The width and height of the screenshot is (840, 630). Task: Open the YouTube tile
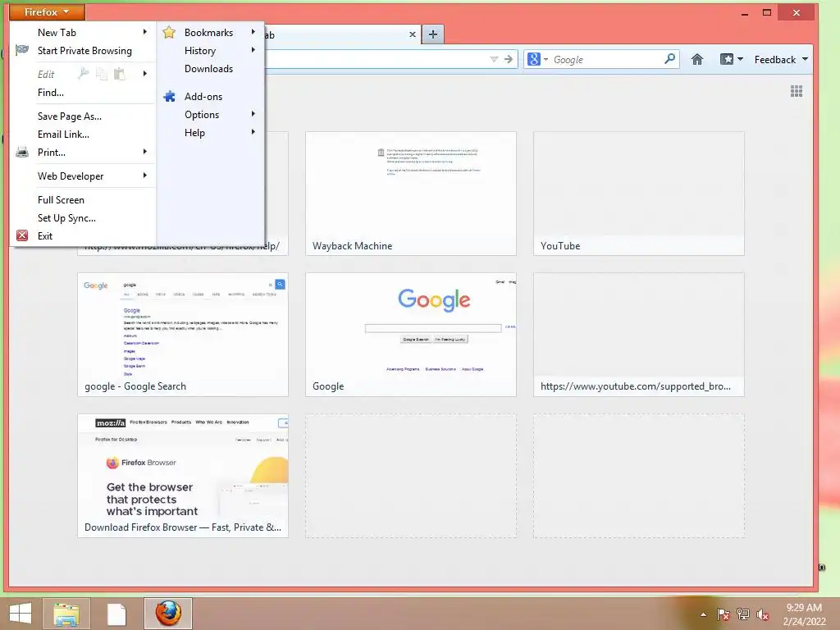tap(638, 194)
